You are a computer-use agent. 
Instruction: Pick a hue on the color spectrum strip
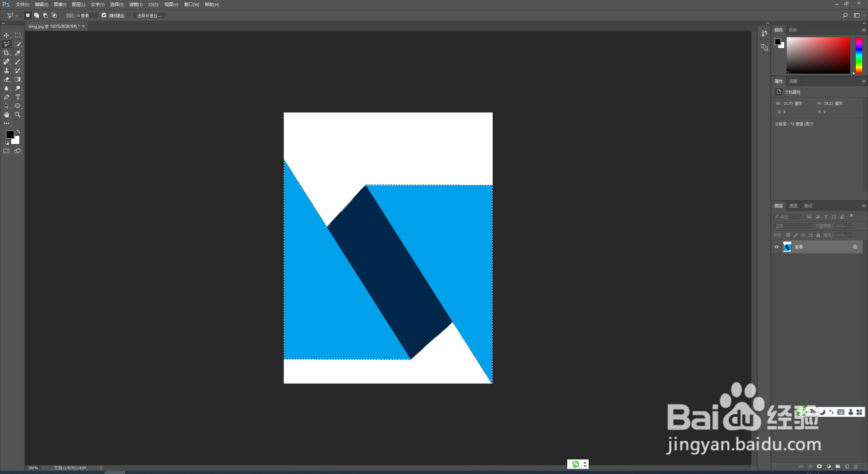(x=859, y=55)
